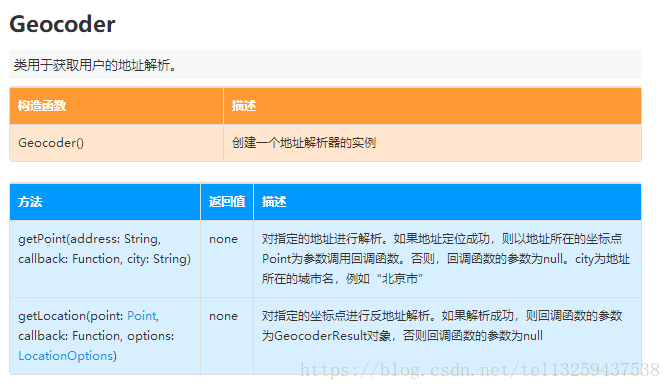
Task: Click the 返回值 column header
Action: (x=227, y=202)
